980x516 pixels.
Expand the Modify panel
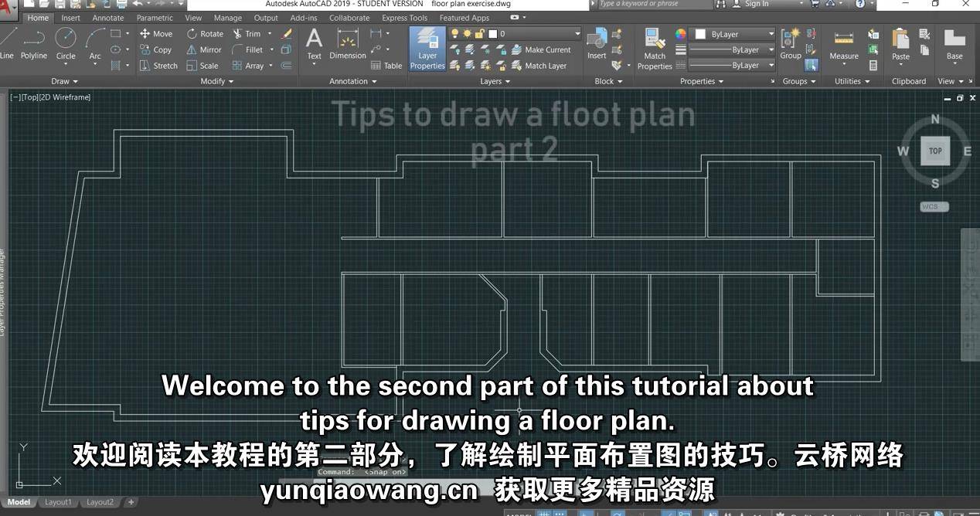(x=216, y=81)
